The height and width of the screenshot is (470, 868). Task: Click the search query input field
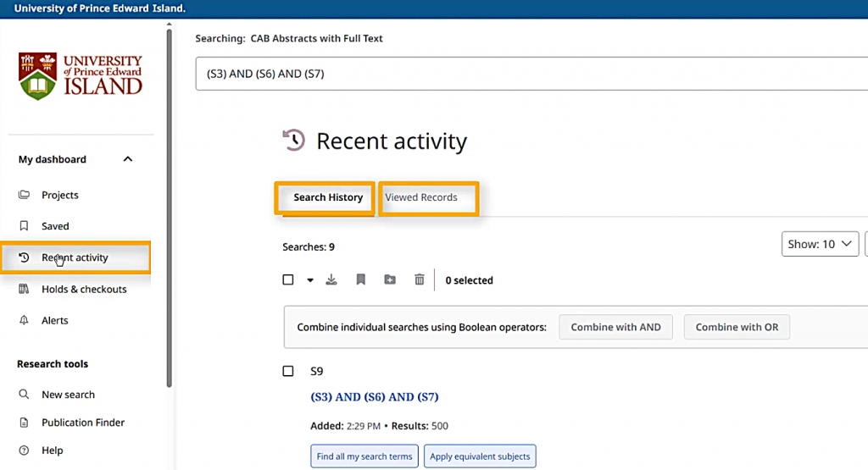point(526,74)
